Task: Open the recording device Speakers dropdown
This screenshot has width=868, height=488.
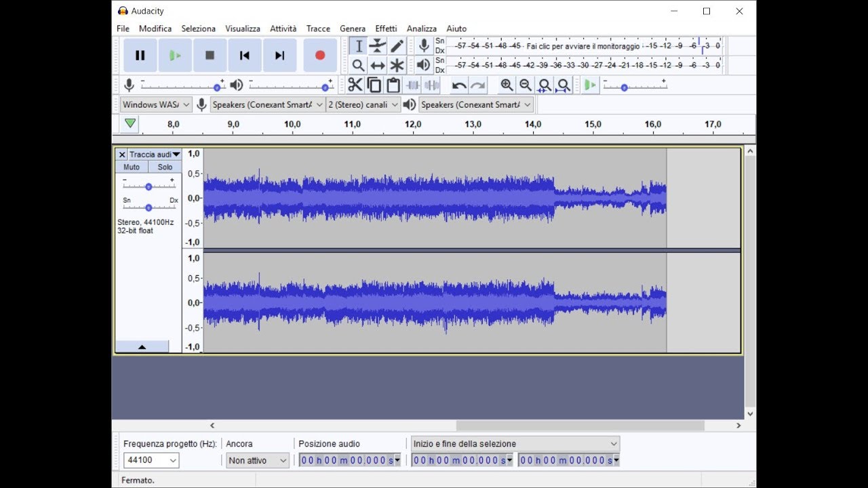Action: (x=268, y=104)
